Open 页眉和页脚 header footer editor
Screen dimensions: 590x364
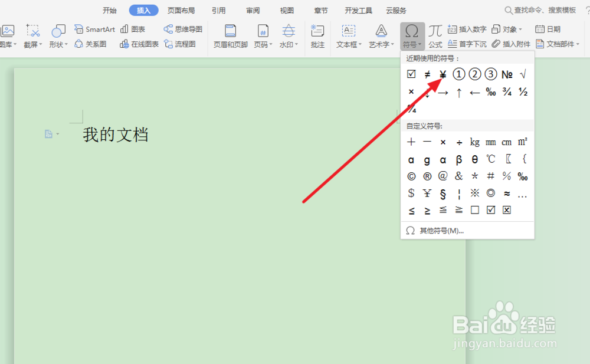click(x=230, y=34)
